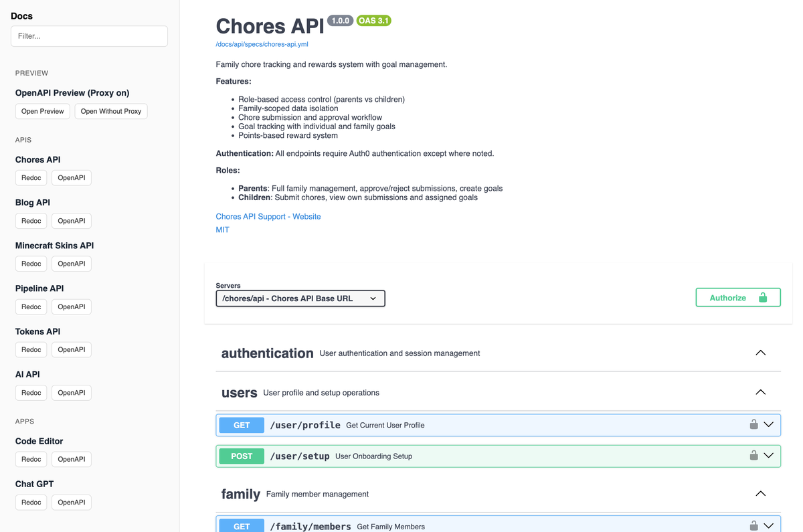Open Redoc docs for Blog API
This screenshot has height=532, width=803.
(31, 220)
